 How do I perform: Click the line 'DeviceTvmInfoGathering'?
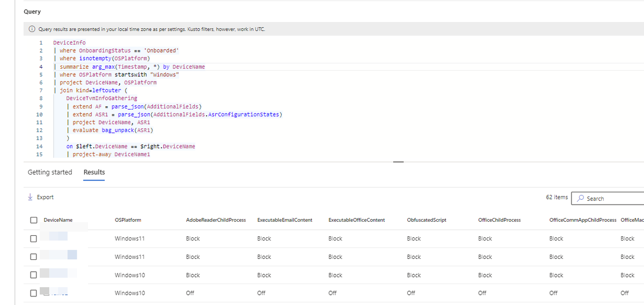coord(101,98)
